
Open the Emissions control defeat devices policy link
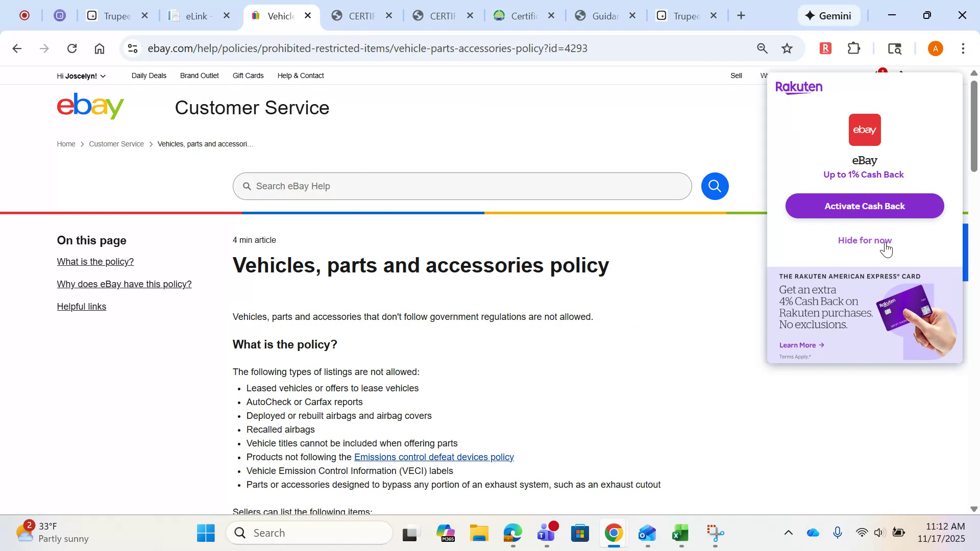click(434, 457)
